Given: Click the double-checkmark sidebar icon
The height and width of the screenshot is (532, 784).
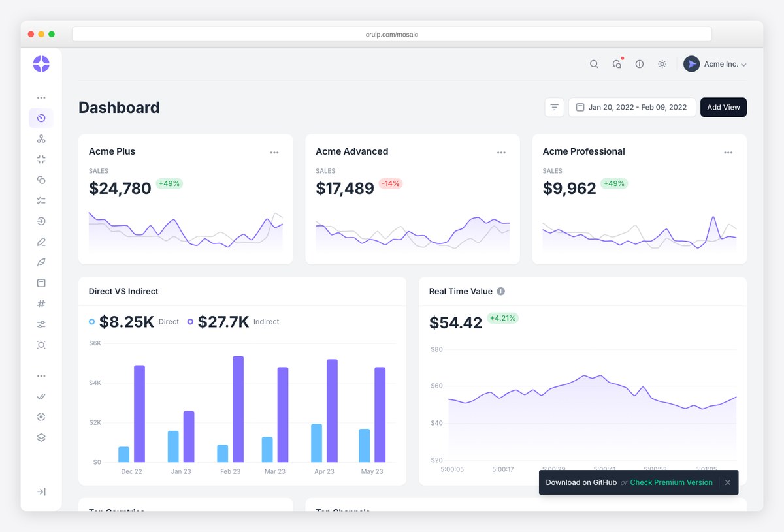Looking at the screenshot, I should coord(41,396).
